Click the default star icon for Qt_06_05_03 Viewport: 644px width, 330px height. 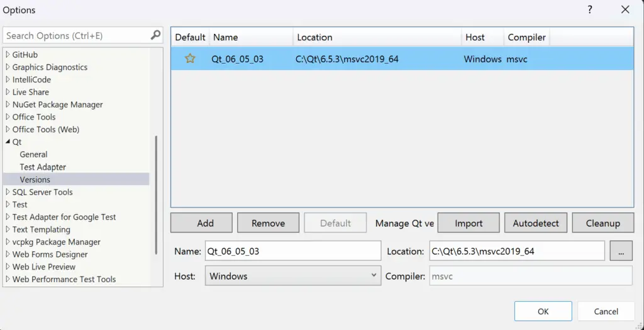coord(190,59)
